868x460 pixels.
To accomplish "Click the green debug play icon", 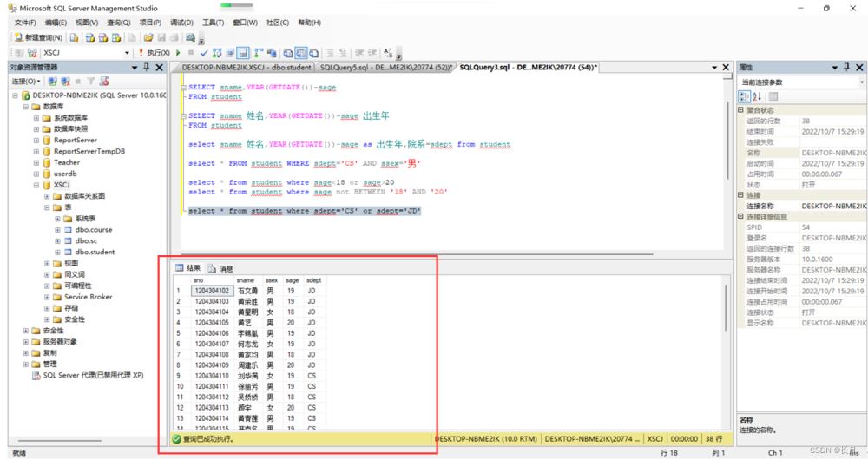I will point(179,53).
